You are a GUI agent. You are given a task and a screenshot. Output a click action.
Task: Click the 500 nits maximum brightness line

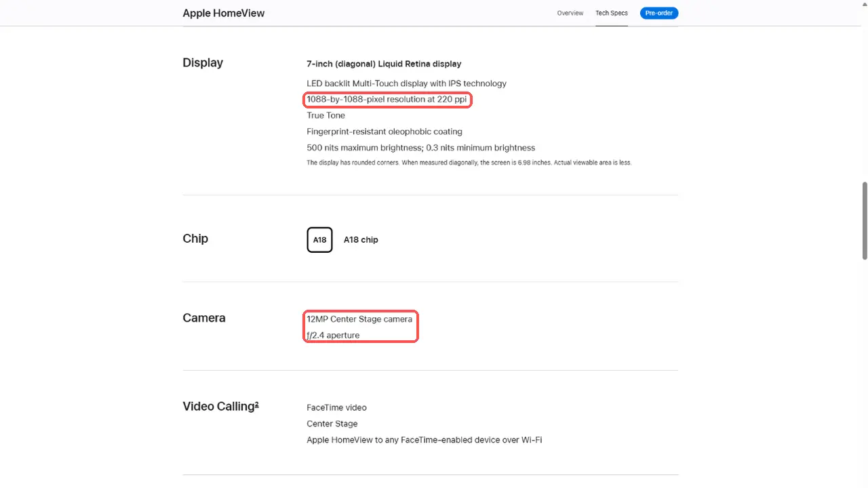pos(421,148)
